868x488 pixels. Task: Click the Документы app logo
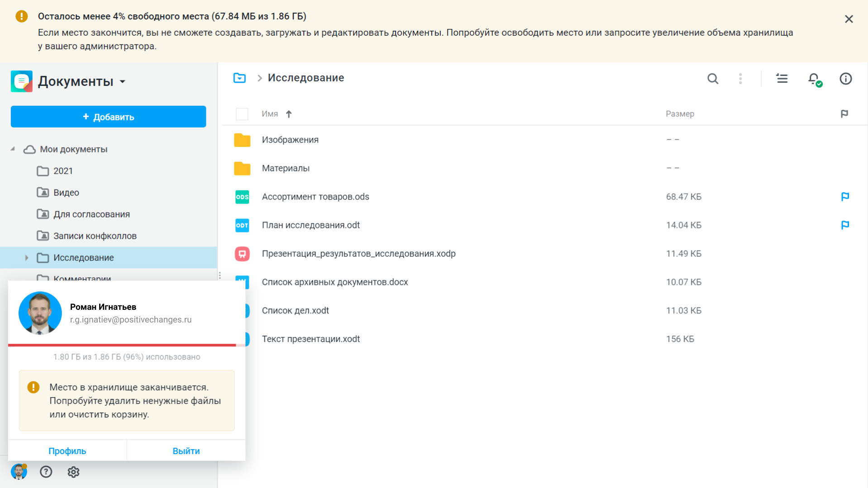point(21,81)
